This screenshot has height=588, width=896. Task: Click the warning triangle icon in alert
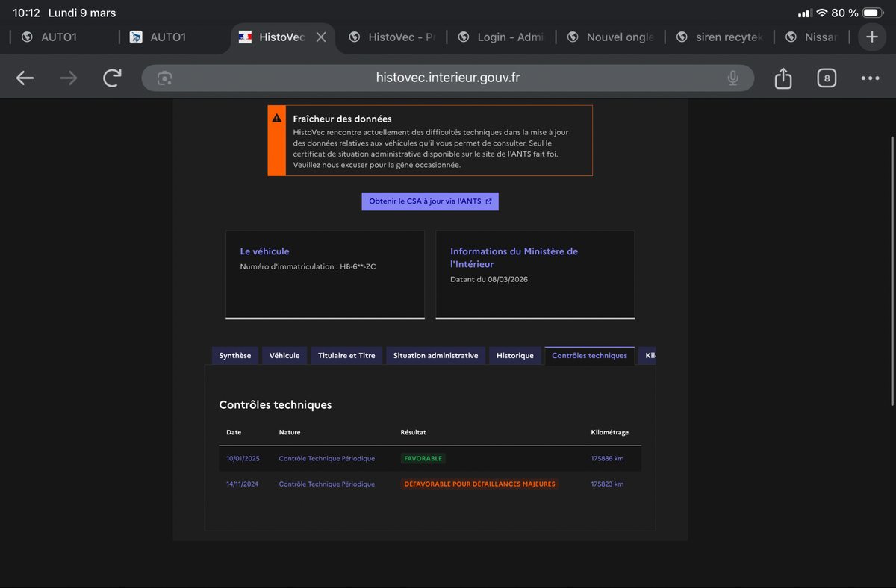277,118
